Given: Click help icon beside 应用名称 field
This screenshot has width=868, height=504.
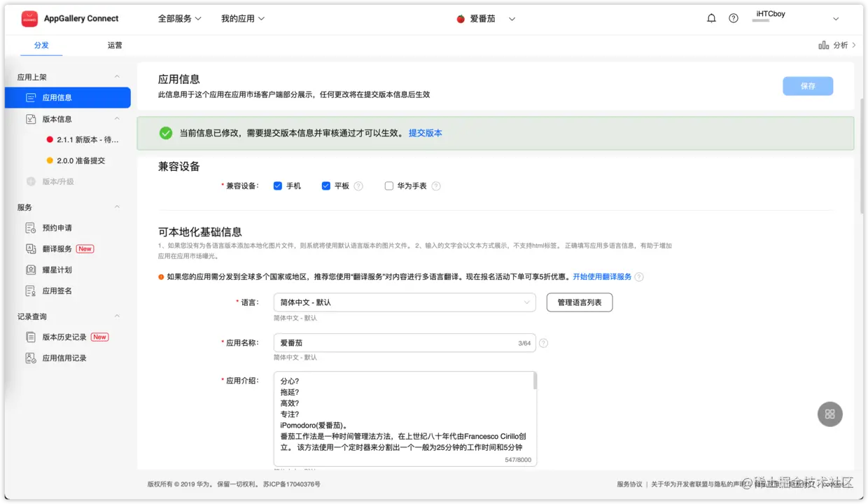Looking at the screenshot, I should pyautogui.click(x=543, y=343).
